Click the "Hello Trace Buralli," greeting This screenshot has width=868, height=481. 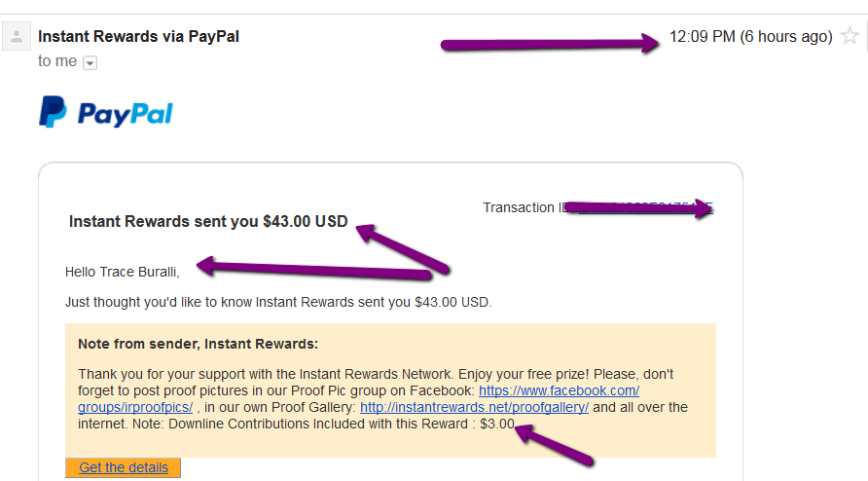[123, 272]
